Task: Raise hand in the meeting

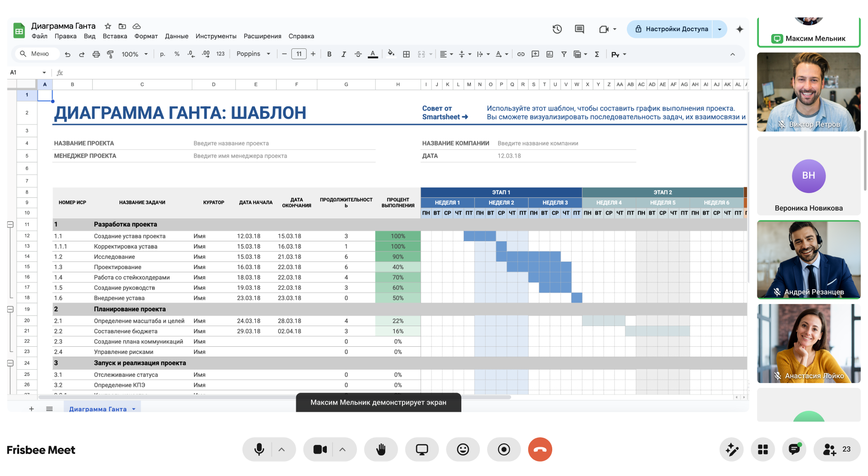Action: point(381,449)
